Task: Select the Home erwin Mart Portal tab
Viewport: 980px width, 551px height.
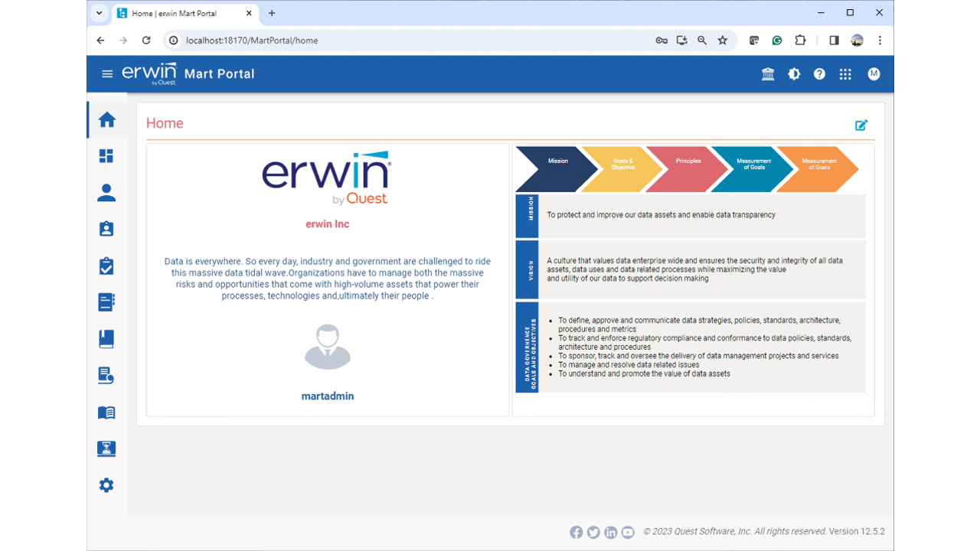Action: [x=187, y=13]
